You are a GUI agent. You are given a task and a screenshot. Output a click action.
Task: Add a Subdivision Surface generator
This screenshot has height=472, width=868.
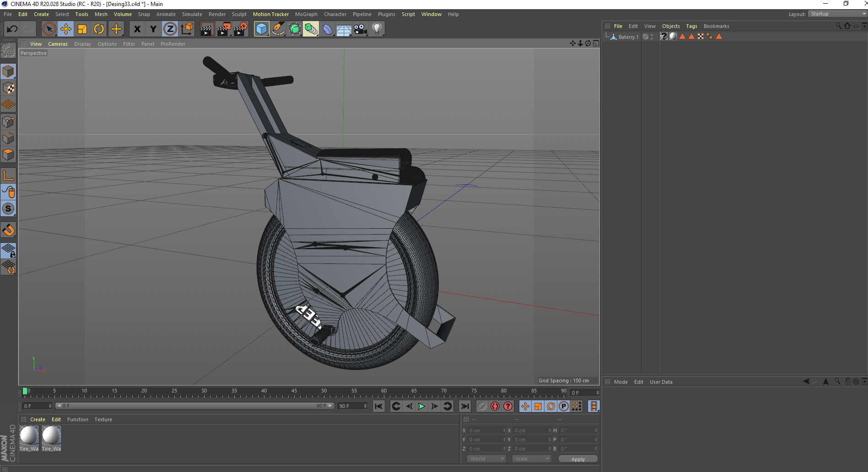[295, 29]
